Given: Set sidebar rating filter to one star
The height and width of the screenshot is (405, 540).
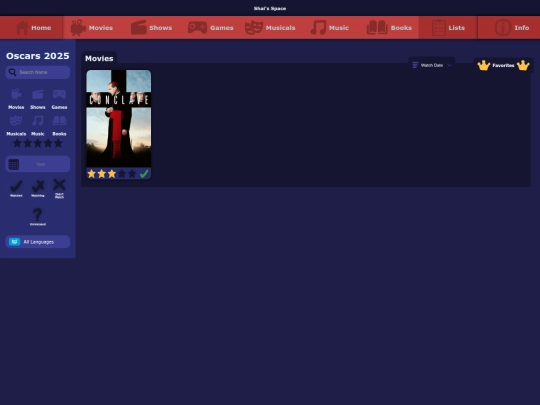Looking at the screenshot, I should 17,143.
